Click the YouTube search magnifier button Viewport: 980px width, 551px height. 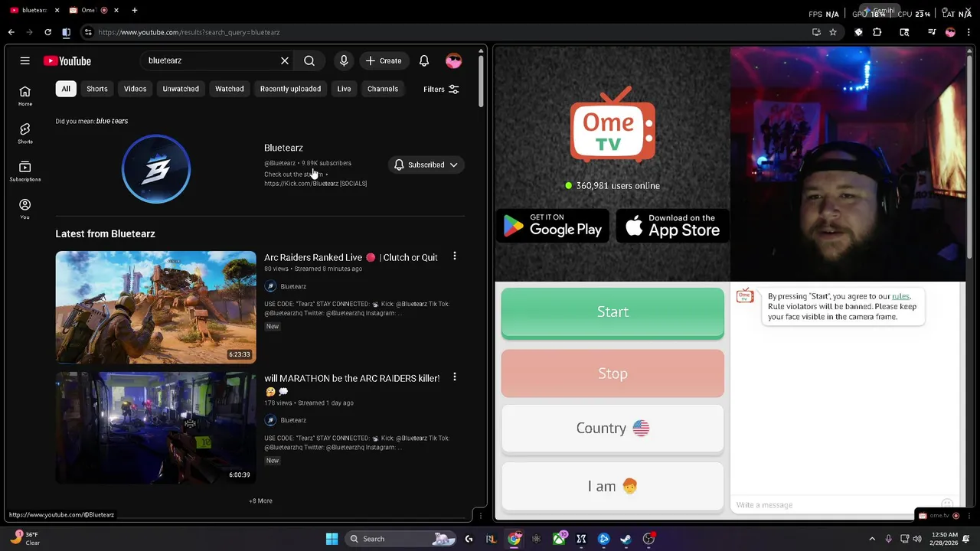click(x=309, y=60)
